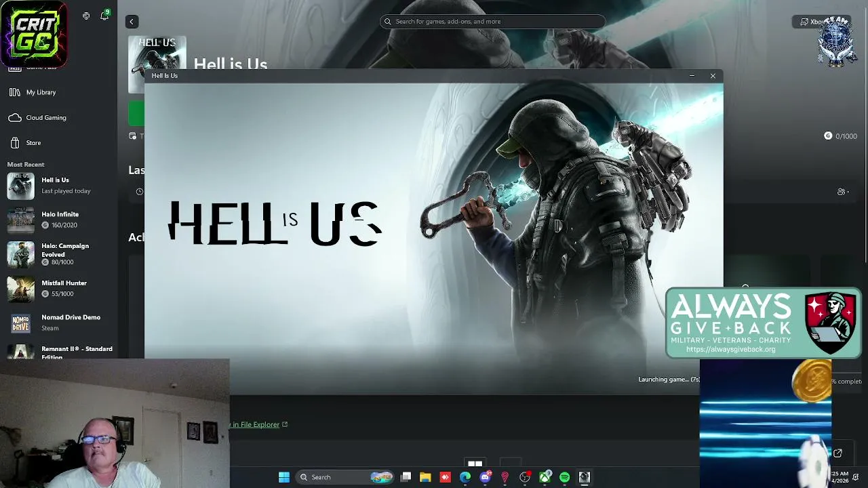The width and height of the screenshot is (868, 488).
Task: Open File Explorer from the taskbar
Action: coord(425,477)
